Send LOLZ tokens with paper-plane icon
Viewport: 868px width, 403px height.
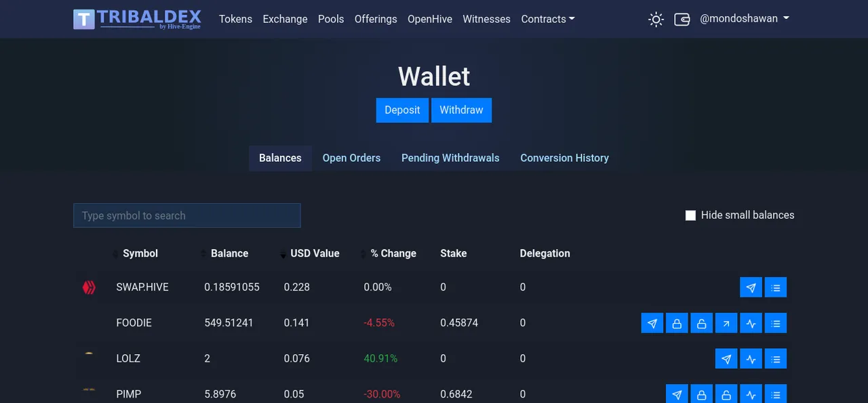coord(726,358)
